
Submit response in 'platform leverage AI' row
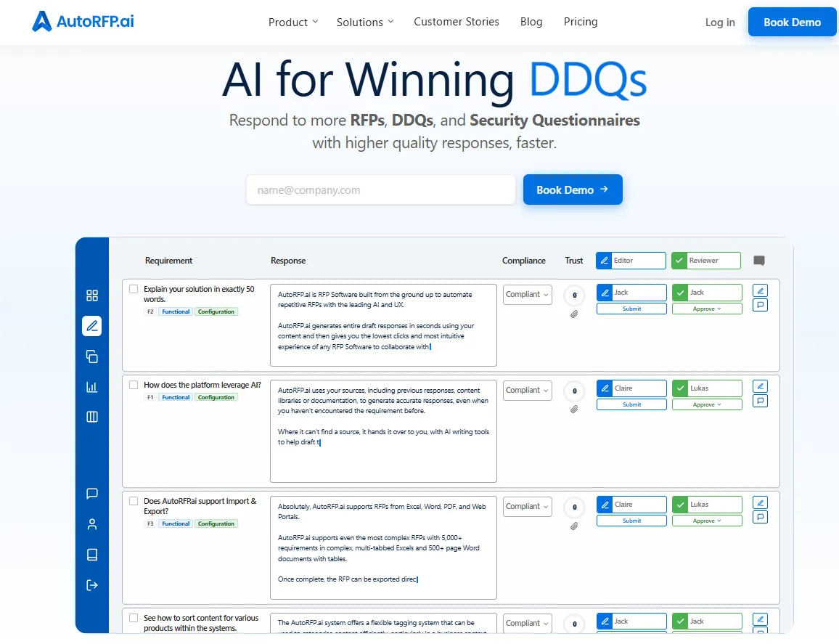coord(631,404)
